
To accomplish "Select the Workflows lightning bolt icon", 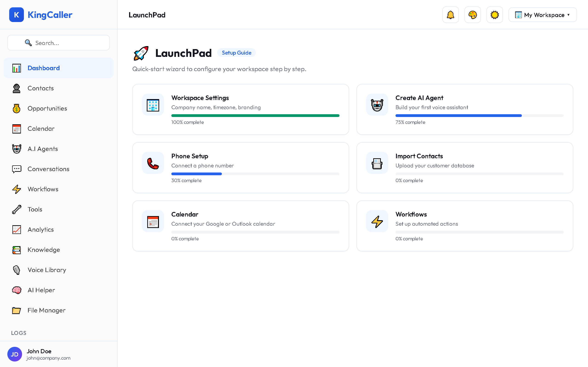I will (16, 189).
